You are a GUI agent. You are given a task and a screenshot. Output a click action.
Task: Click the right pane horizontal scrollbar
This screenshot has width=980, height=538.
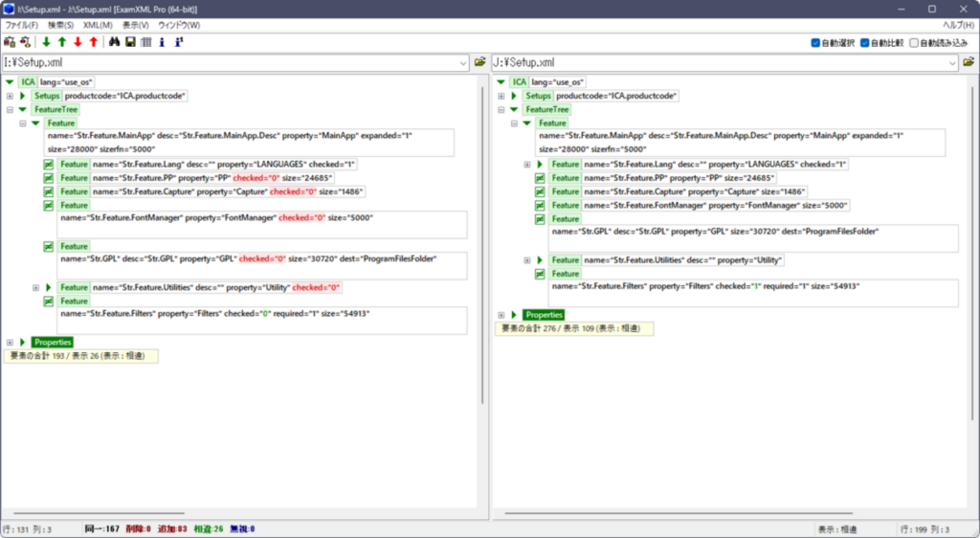(679, 514)
